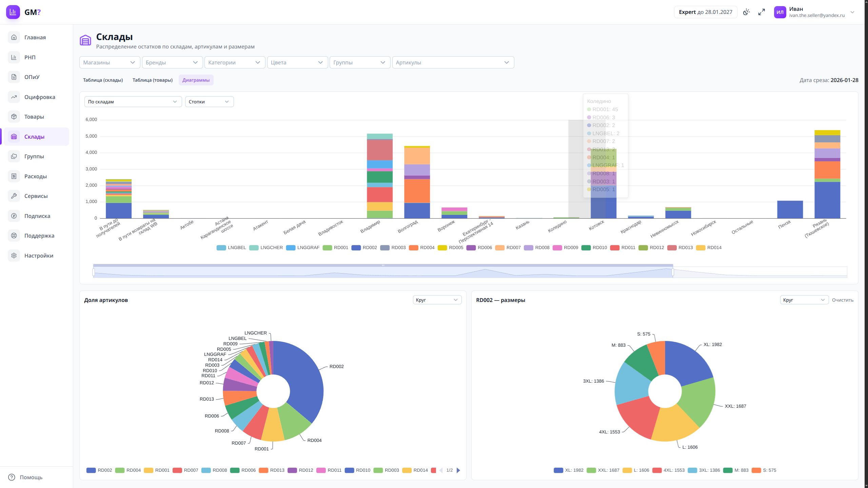
Task: Open the По складам grouping dropdown
Action: point(133,102)
